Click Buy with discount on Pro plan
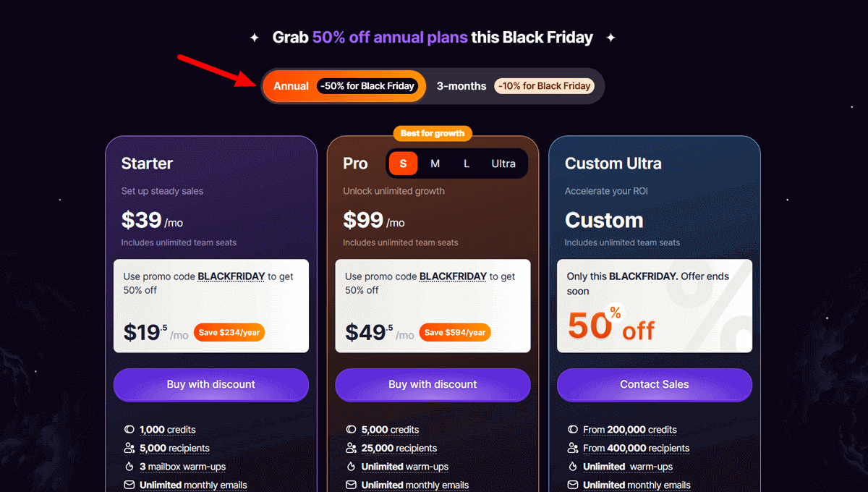 click(433, 385)
